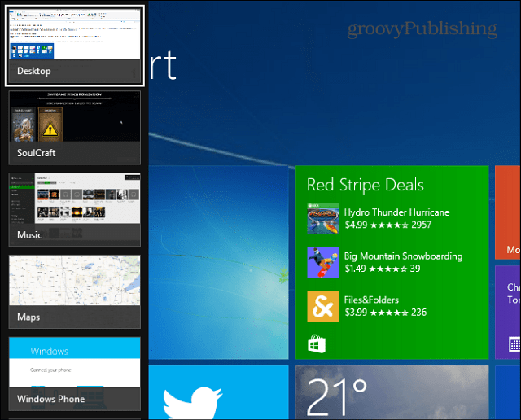Viewport: 521px width, 420px height.
Task: Click the Files&Folders ampersand icon
Action: (322, 306)
